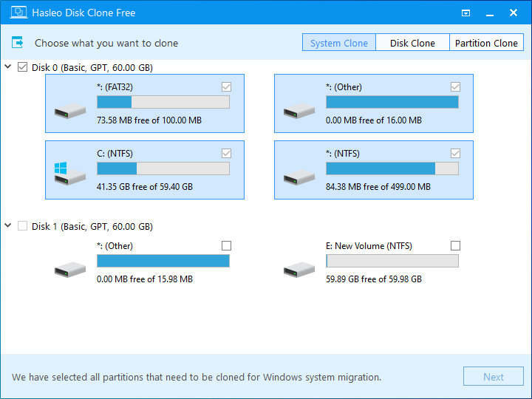Screen dimensions: 532x399
Task: Toggle the Disk 0 checkbox
Action: pyautogui.click(x=22, y=66)
